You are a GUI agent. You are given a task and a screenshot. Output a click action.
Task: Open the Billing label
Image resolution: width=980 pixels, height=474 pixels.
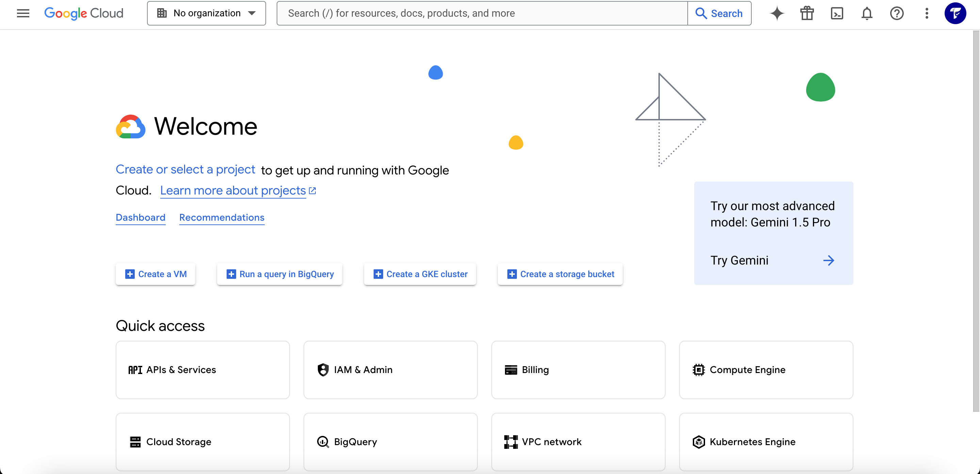pos(535,370)
